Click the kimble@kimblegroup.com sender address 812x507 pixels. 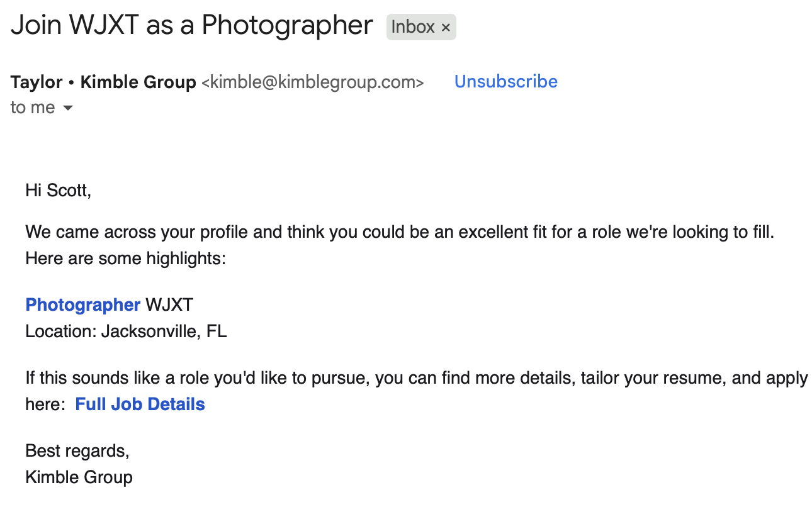pyautogui.click(x=312, y=82)
